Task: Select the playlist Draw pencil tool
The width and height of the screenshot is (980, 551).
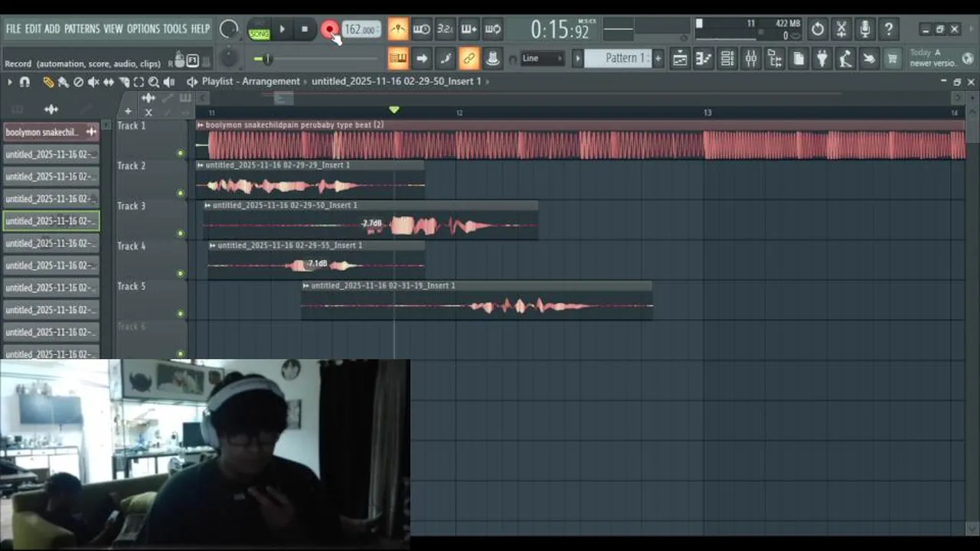Action: [48, 82]
